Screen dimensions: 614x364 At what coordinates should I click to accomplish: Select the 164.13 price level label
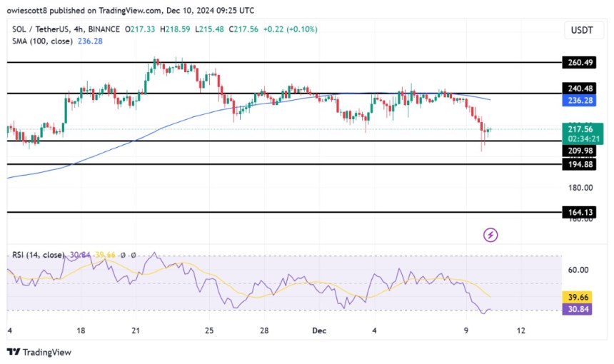[x=579, y=212]
